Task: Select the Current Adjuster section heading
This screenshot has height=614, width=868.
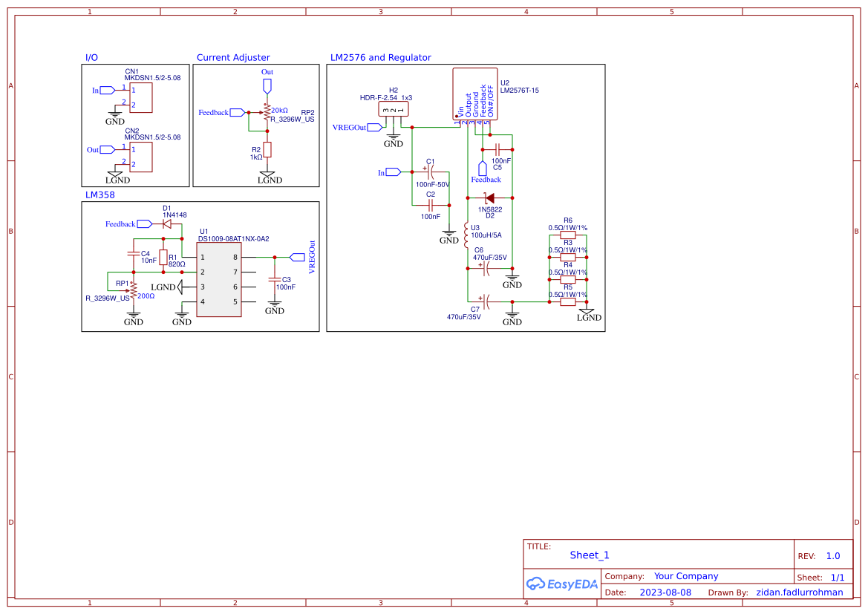Action: click(232, 57)
